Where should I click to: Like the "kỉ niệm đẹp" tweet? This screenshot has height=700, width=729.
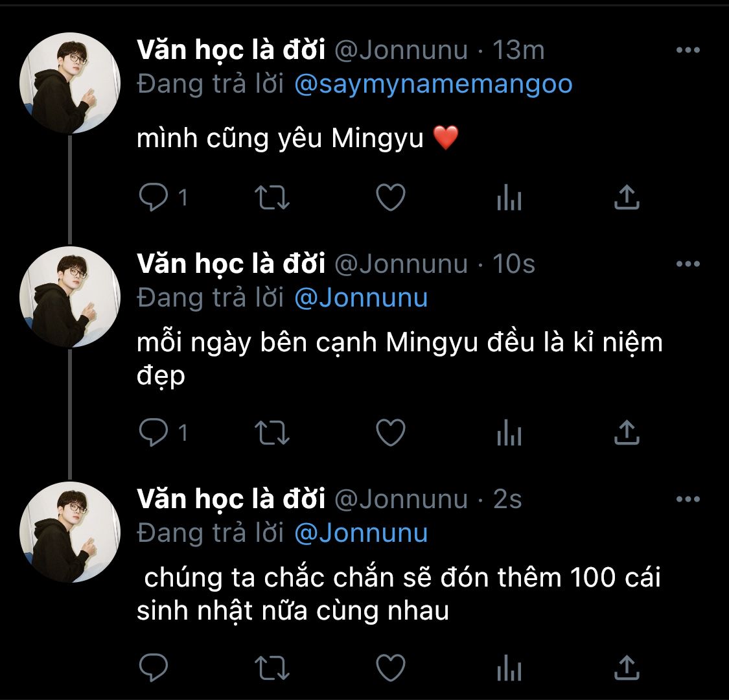click(x=391, y=433)
